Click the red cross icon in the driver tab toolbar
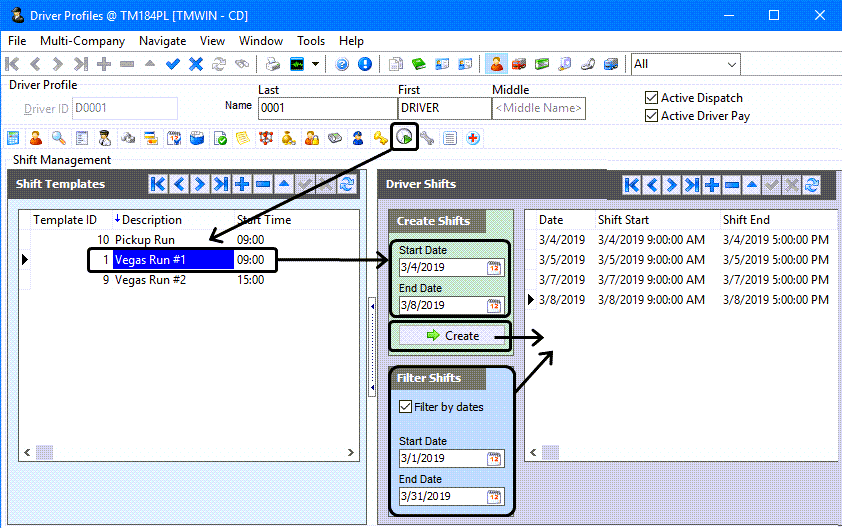The width and height of the screenshot is (842, 528). point(473,139)
